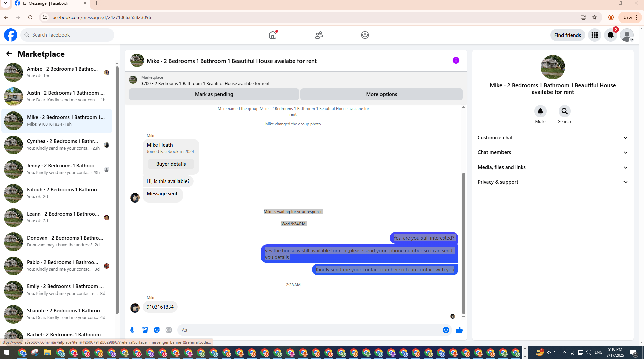Open a new browser tab
The image size is (644, 359).
(97, 3)
